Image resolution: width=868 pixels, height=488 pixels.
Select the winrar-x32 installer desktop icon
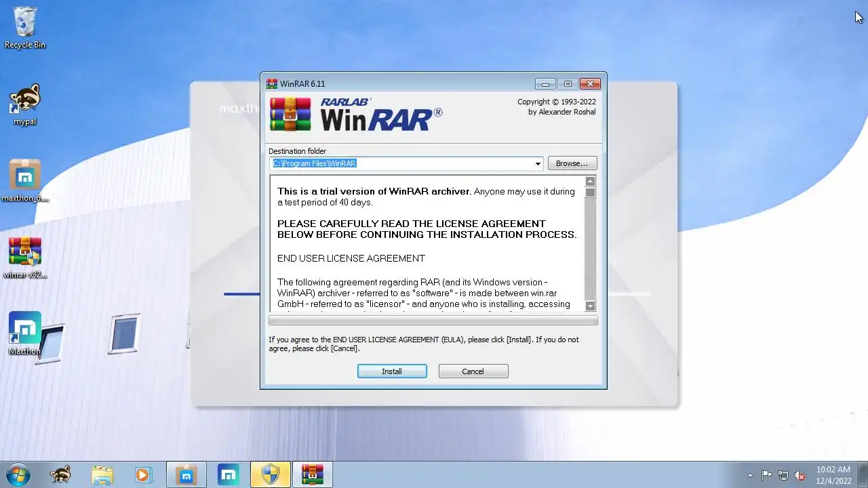[x=25, y=258]
